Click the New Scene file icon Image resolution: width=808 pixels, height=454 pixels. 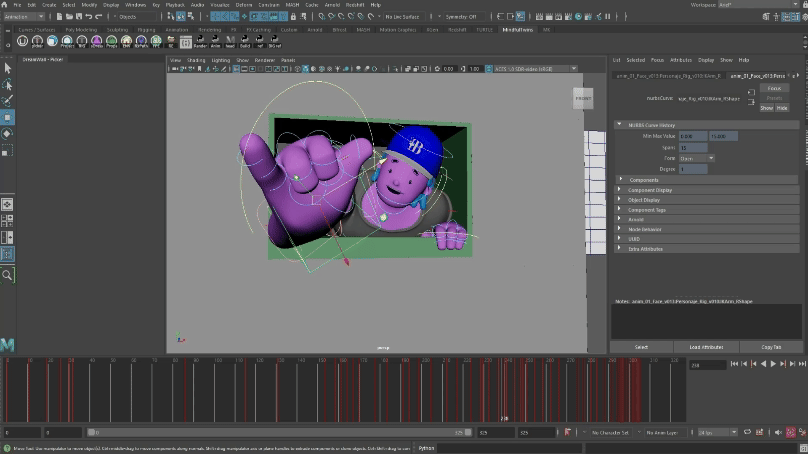click(59, 16)
